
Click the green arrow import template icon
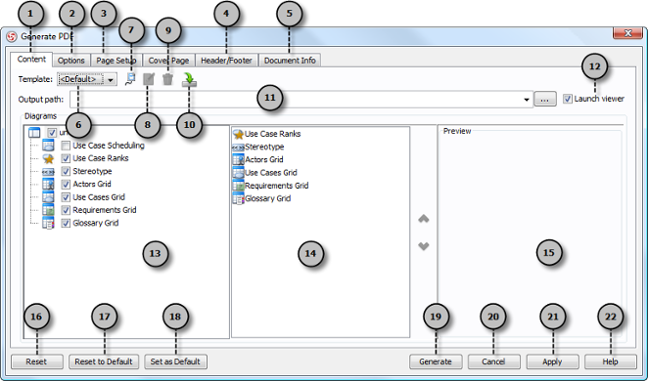189,79
